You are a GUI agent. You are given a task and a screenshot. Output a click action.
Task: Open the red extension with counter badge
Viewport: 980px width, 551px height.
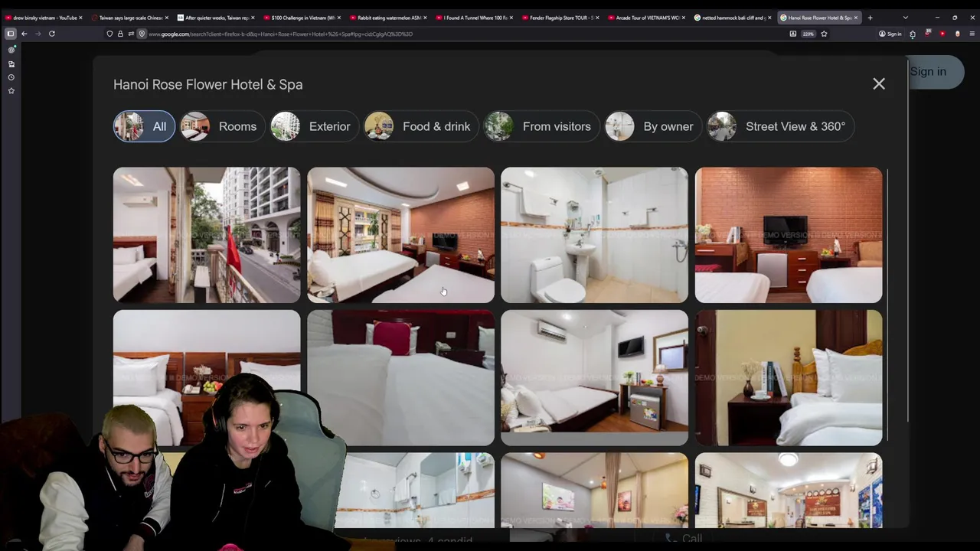(927, 33)
